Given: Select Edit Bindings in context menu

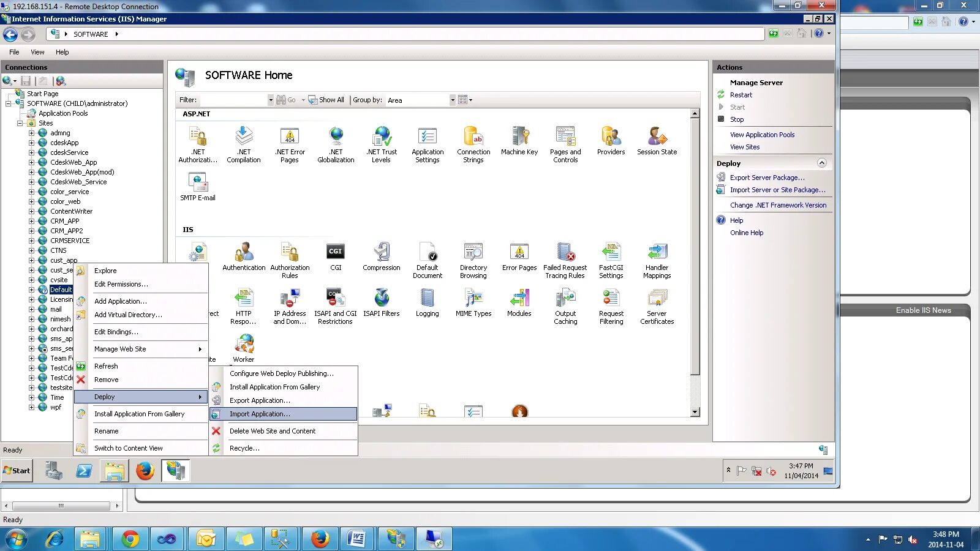Looking at the screenshot, I should tap(141, 332).
